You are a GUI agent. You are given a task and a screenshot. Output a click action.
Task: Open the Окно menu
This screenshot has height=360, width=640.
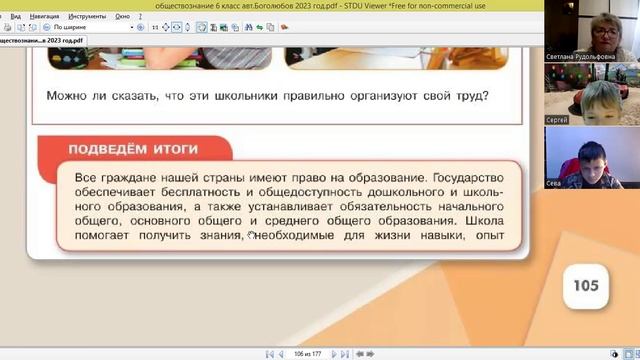click(x=122, y=16)
